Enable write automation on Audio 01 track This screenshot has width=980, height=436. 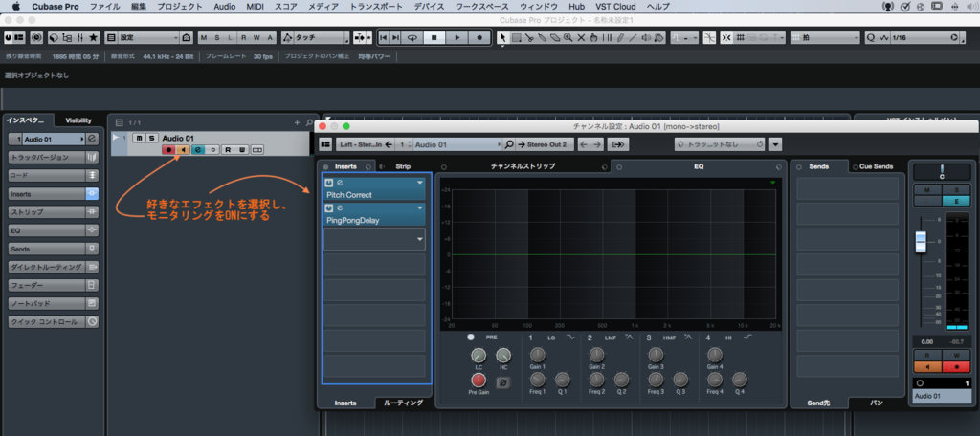pyautogui.click(x=241, y=150)
